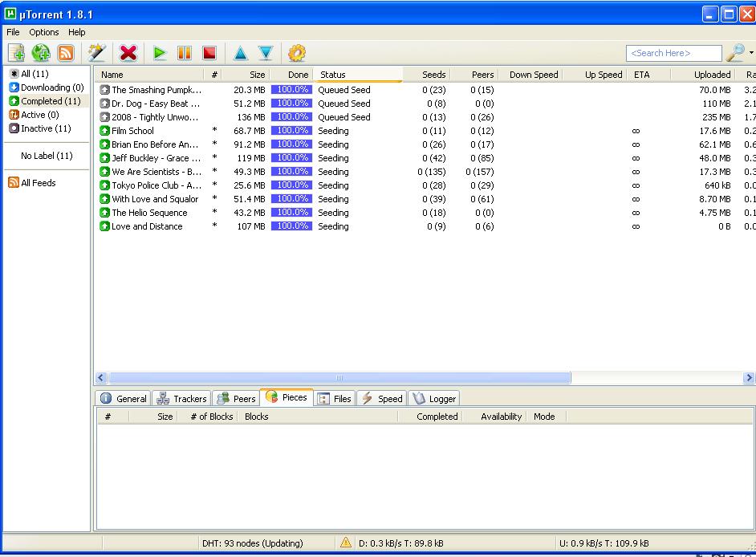
Task: Click Add Torrent from URL globe icon
Action: tap(41, 52)
